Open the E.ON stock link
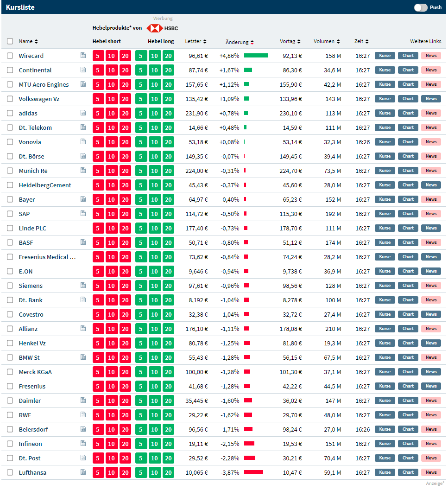Viewport: 448px width, 490px height. pyautogui.click(x=25, y=271)
